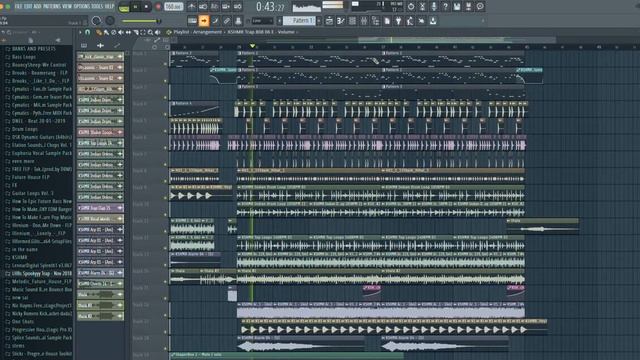Click the speech bubble icon in top toolbar
Image resolution: width=640 pixels, height=360 pixels.
480,7
